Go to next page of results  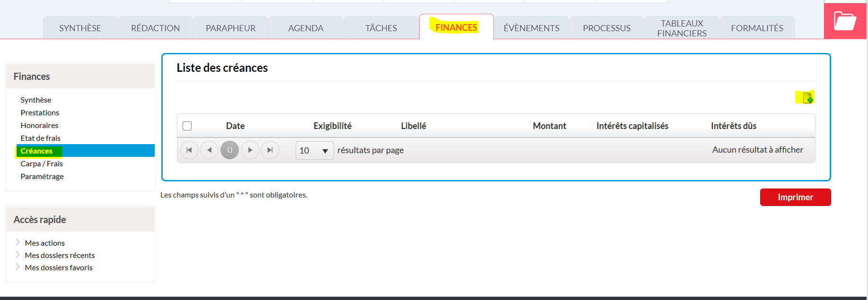(250, 150)
